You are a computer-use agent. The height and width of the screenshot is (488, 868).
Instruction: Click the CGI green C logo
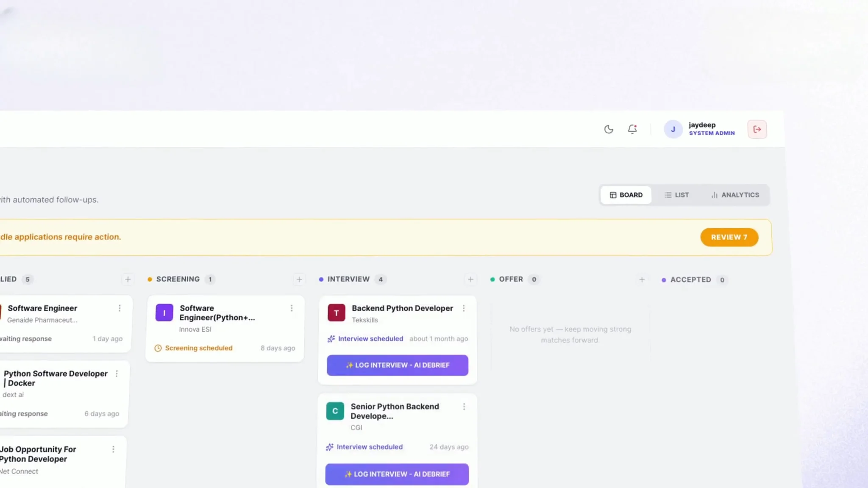335,411
